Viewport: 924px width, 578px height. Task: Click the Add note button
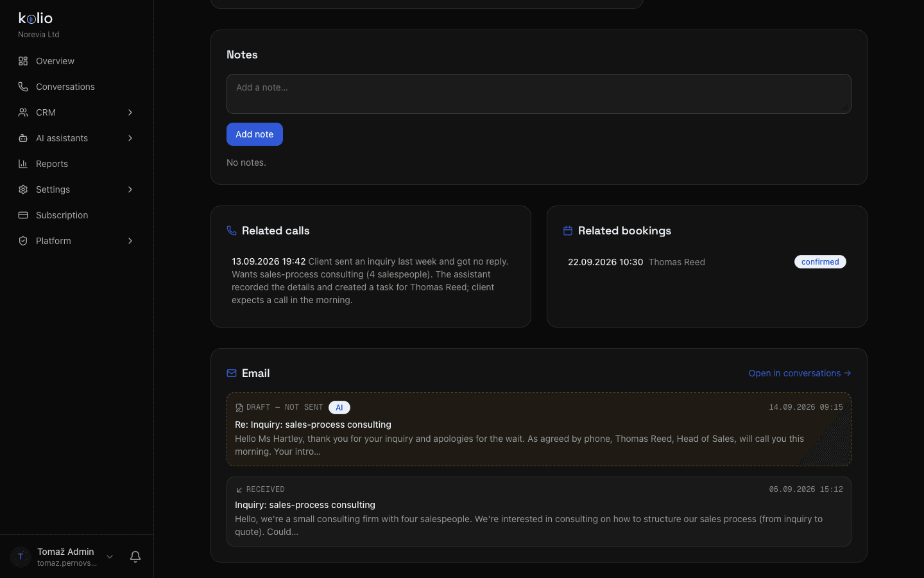[255, 134]
